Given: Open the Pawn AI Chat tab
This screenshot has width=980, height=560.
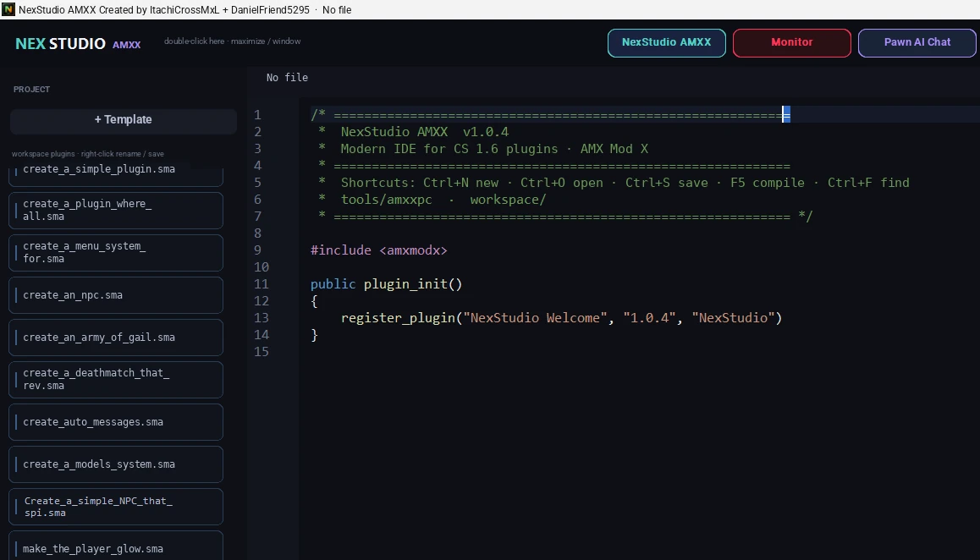Looking at the screenshot, I should click(x=917, y=42).
